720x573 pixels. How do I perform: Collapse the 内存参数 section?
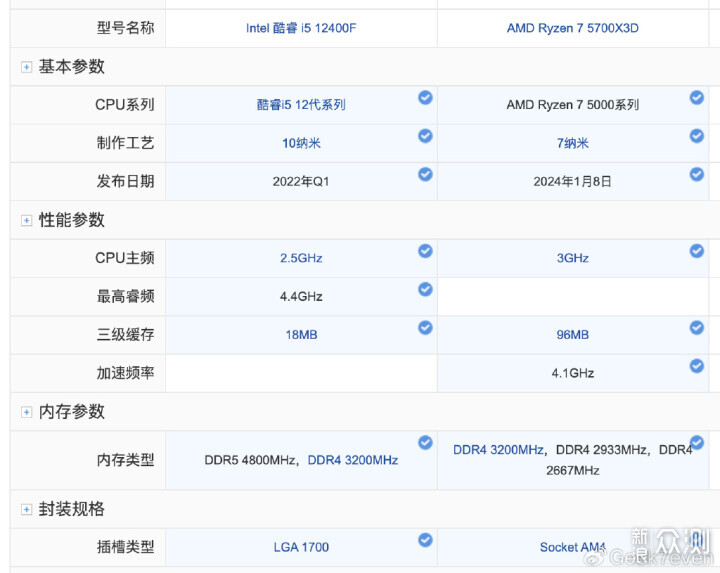(x=27, y=412)
